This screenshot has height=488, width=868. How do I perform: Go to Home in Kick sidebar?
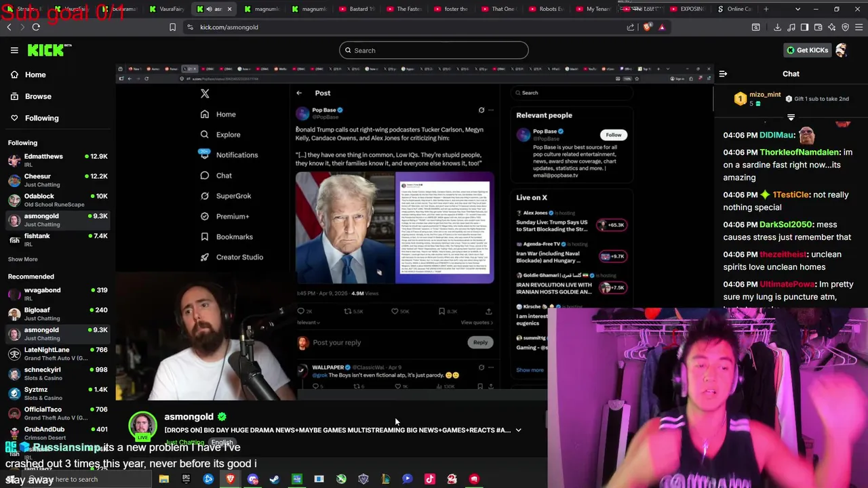click(58, 75)
